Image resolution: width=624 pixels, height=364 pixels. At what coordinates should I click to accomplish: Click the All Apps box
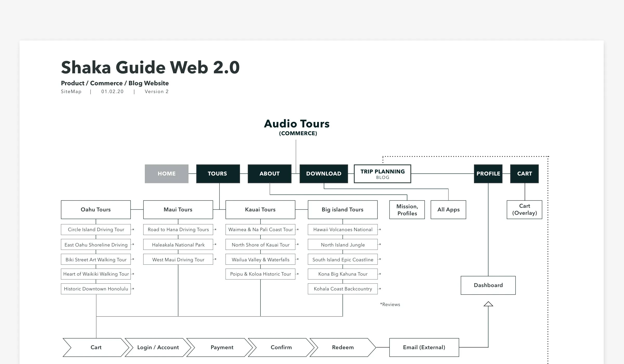click(x=448, y=210)
